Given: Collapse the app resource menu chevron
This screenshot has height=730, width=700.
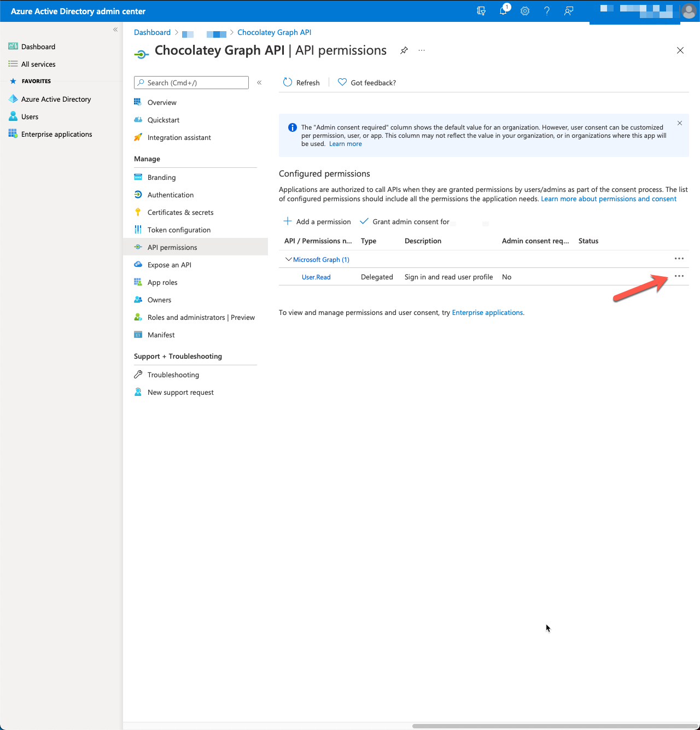Looking at the screenshot, I should point(259,83).
